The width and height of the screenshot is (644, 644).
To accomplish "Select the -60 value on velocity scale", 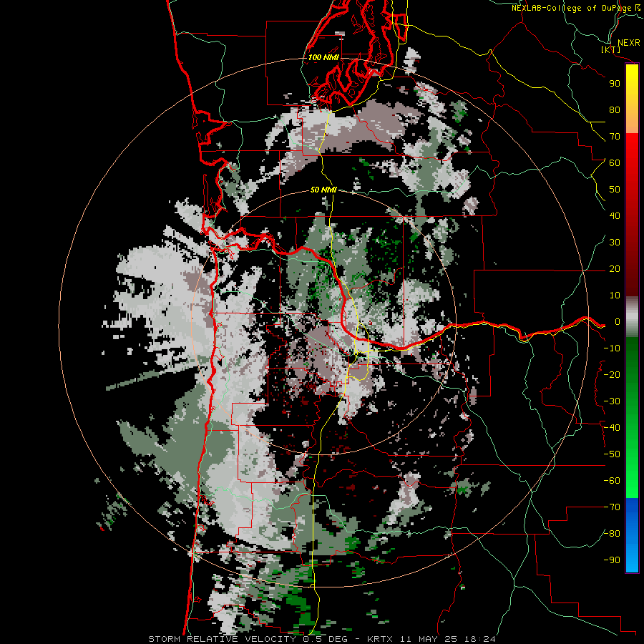I will click(x=612, y=481).
